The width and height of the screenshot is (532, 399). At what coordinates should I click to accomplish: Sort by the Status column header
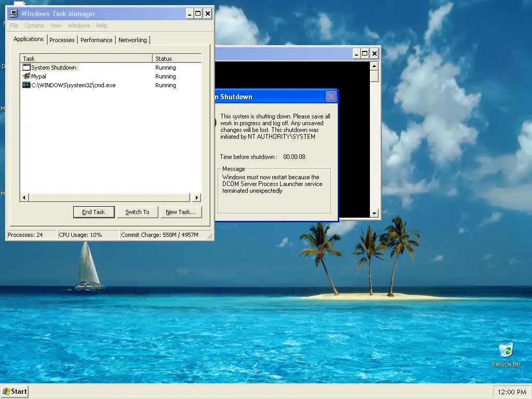click(x=177, y=58)
